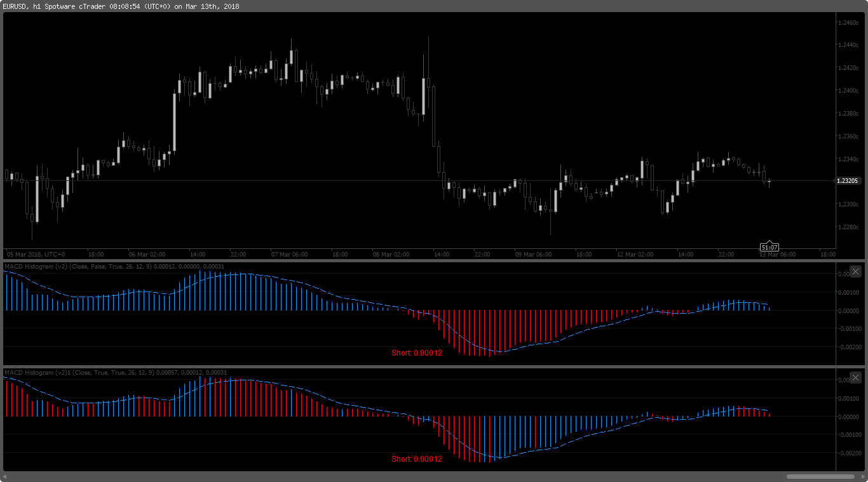The width and height of the screenshot is (868, 482).
Task: Click the 05 Mar 2018, UTC+0 label
Action: coord(36,254)
